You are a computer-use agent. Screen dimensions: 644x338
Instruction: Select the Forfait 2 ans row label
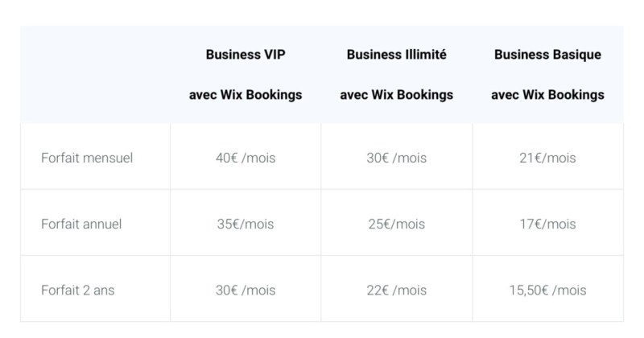point(78,290)
